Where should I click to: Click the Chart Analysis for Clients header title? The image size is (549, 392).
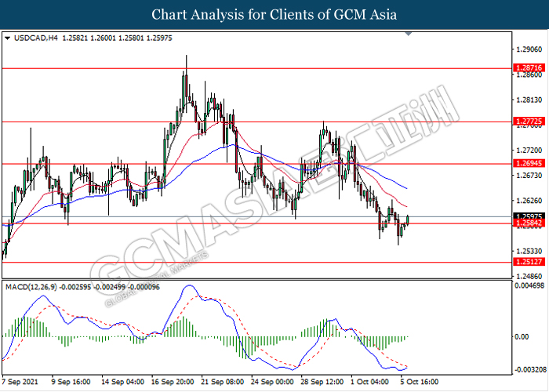click(x=274, y=14)
